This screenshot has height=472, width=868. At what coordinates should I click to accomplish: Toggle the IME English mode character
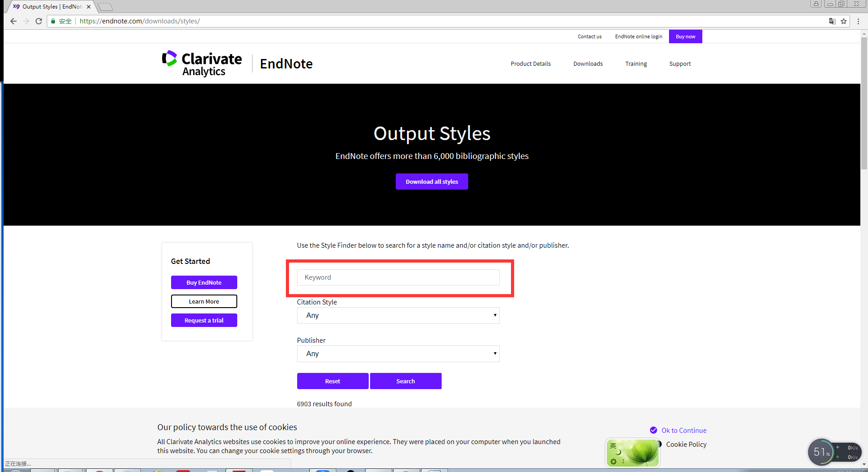pyautogui.click(x=613, y=445)
